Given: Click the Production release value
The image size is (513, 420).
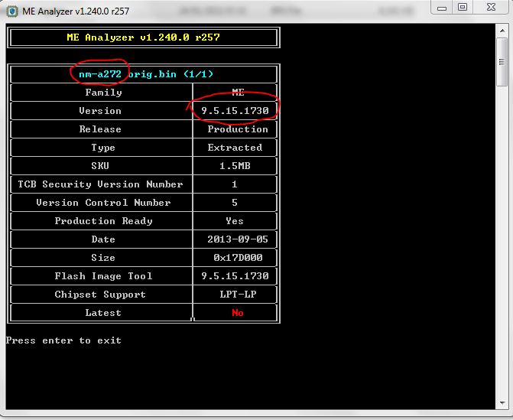Looking at the screenshot, I should point(238,129).
